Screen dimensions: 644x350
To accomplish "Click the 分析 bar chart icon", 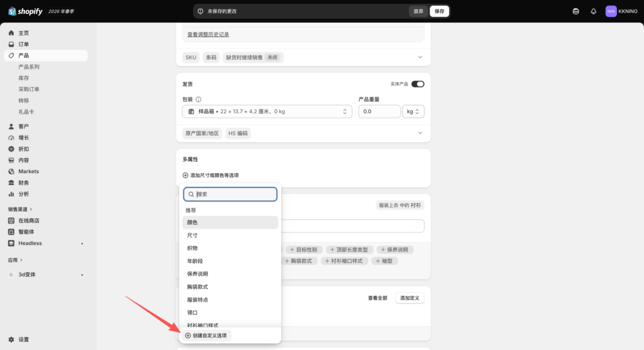I will point(11,194).
